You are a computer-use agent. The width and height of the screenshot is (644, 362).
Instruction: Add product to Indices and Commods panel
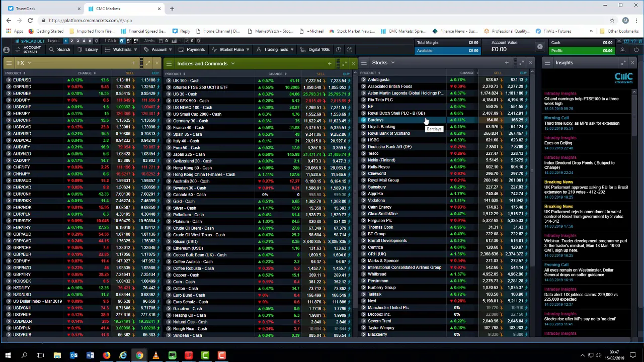click(330, 63)
